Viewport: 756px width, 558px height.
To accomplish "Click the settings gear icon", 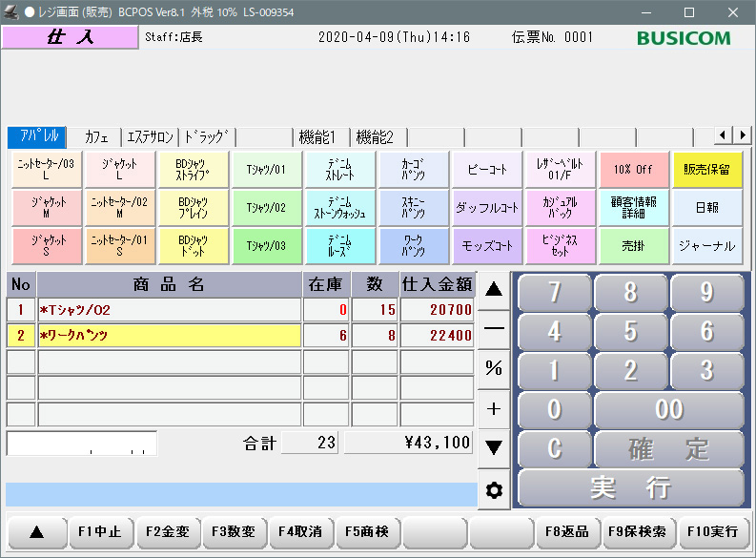I will click(494, 490).
